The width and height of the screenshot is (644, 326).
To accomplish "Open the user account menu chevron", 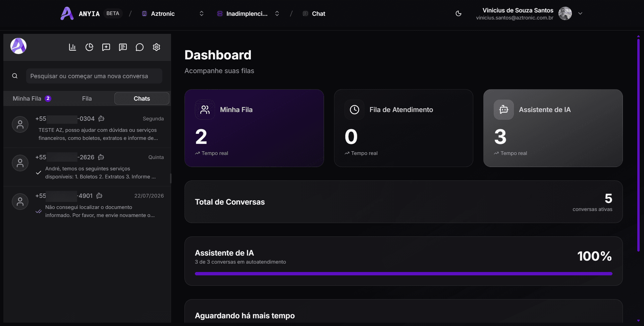I will pyautogui.click(x=580, y=13).
